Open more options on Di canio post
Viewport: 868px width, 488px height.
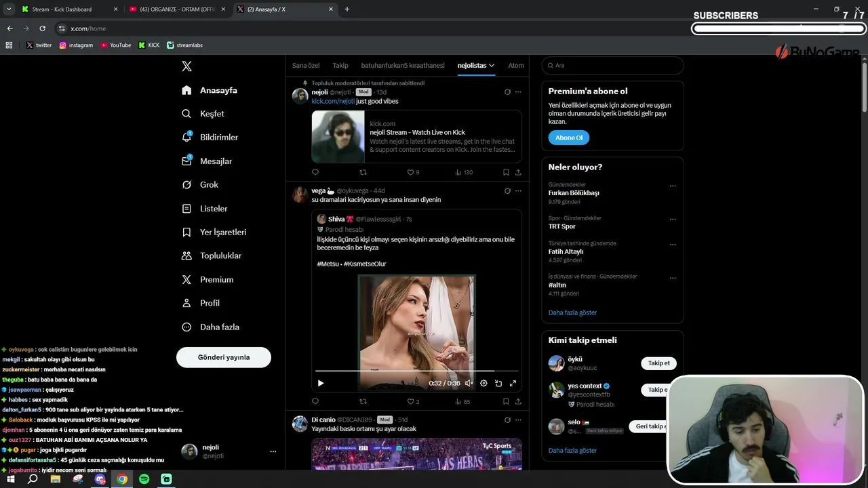pyautogui.click(x=518, y=420)
